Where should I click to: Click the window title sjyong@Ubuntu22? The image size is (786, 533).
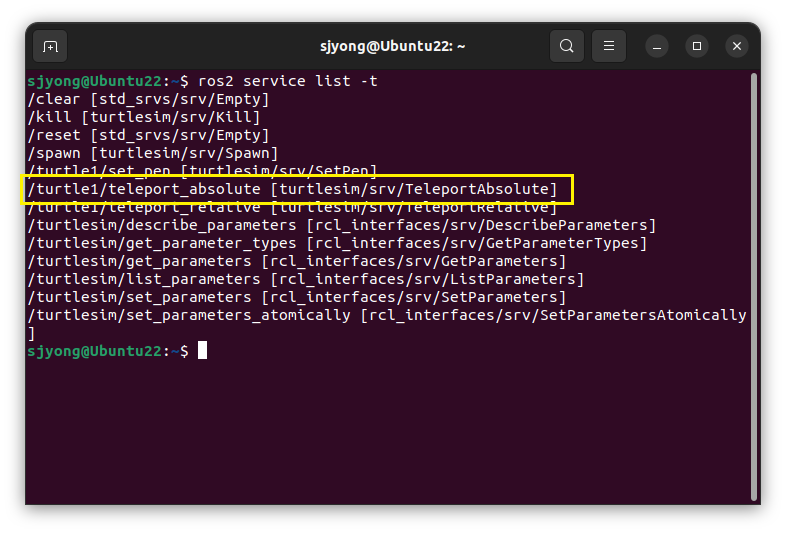click(392, 47)
